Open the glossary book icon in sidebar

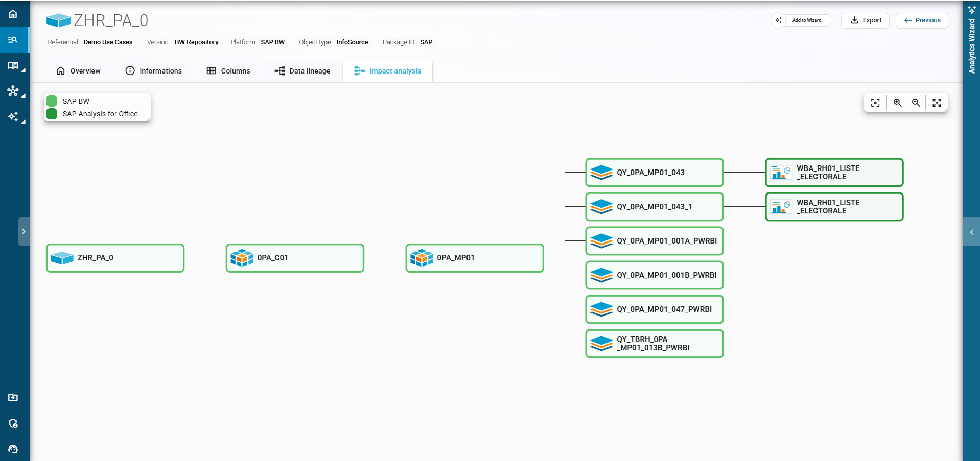coord(13,65)
